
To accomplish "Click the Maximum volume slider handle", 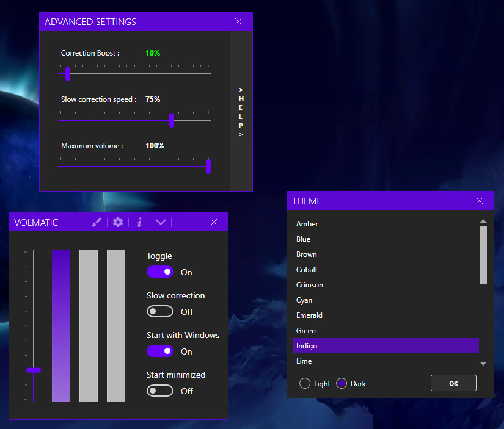I will point(208,166).
